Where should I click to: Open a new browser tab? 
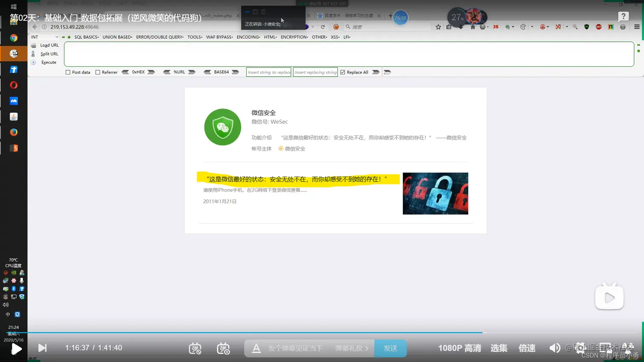(x=390, y=16)
